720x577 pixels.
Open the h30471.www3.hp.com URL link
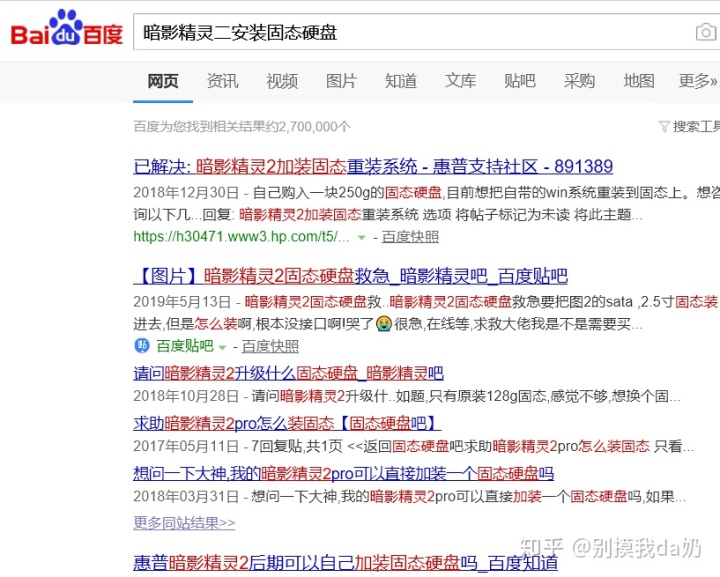(x=241, y=236)
